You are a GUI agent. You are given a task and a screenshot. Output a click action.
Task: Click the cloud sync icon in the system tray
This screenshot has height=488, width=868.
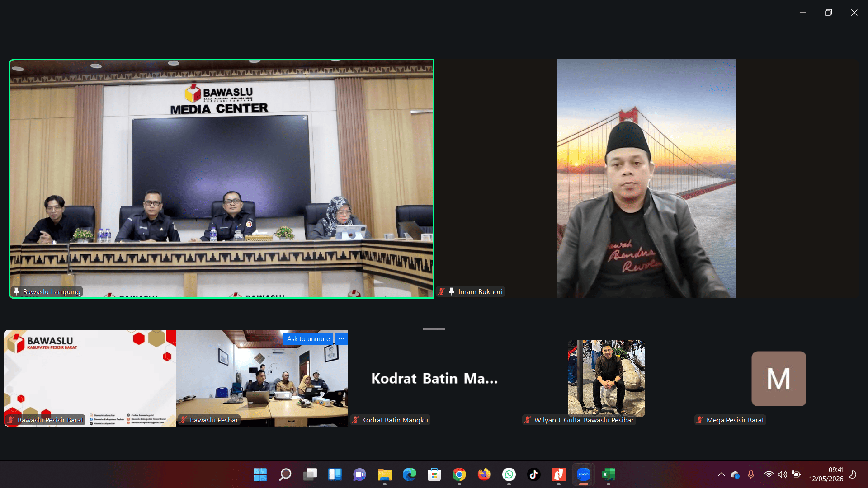[x=735, y=474]
